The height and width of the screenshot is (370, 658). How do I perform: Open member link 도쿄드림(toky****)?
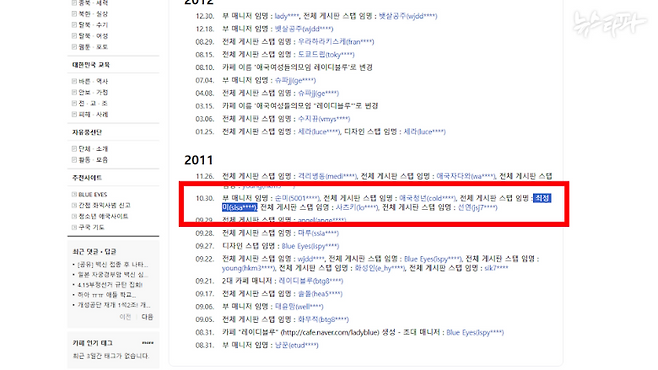326,55
